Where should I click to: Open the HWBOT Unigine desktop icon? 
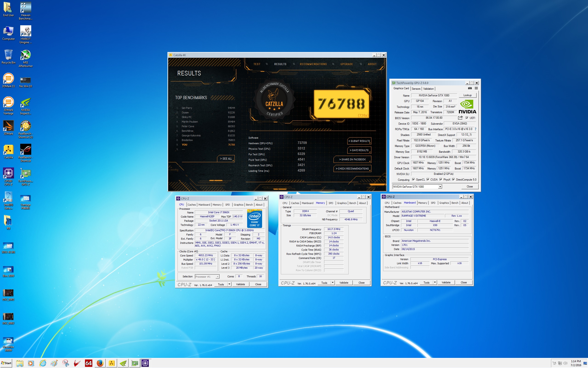tap(25, 35)
